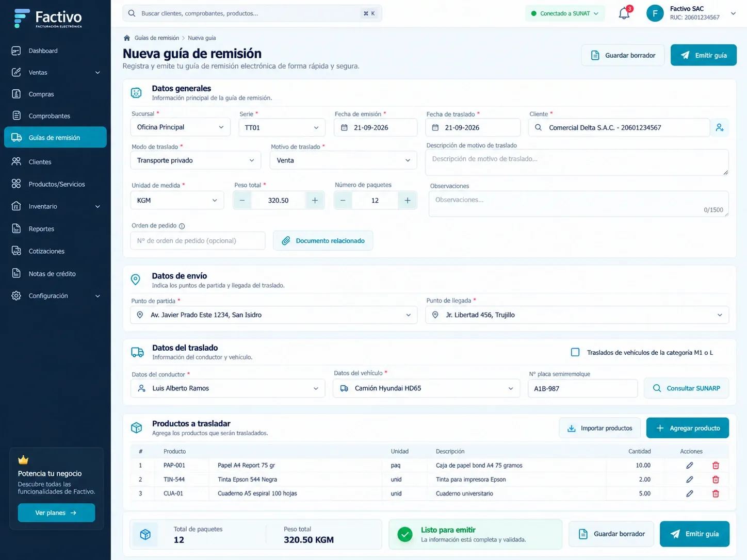
Task: Focus the global search field
Action: (252, 13)
